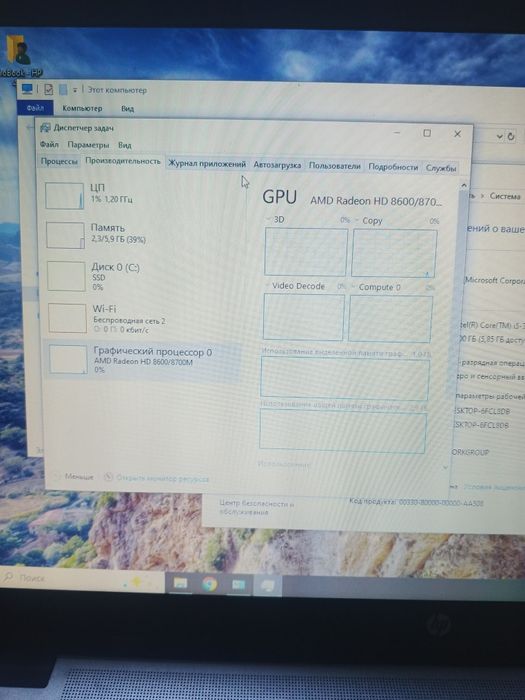Click the Task Manager title bar icon
Screen dimensions: 525x700
(45, 128)
